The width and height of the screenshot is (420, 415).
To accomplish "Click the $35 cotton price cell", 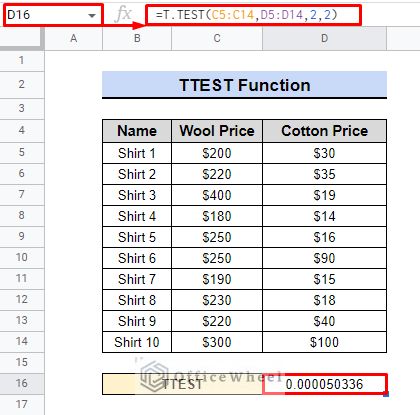I will coord(325,174).
